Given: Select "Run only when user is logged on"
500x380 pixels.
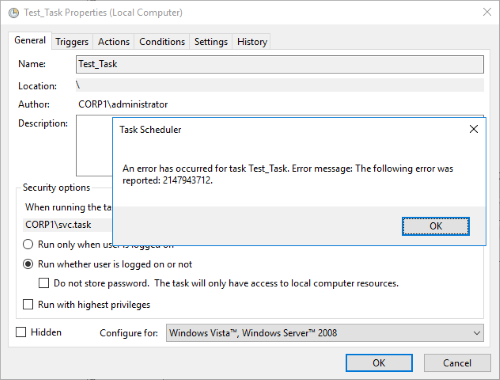Looking at the screenshot, I should pos(28,244).
